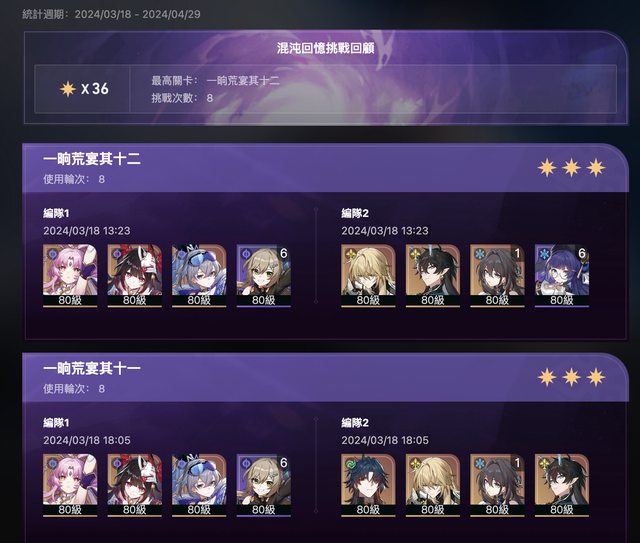Select the pink-haired character in stage 12 team 1
640x543 pixels.
[70, 276]
